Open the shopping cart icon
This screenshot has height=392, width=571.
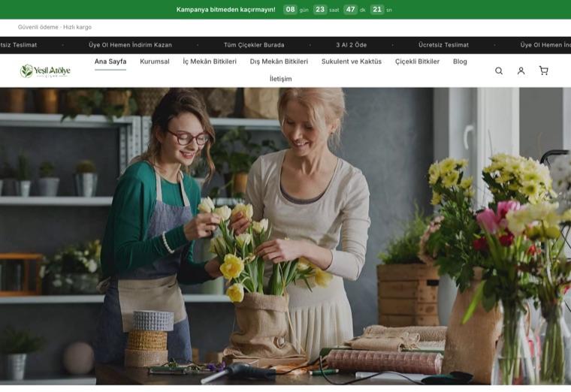click(544, 71)
